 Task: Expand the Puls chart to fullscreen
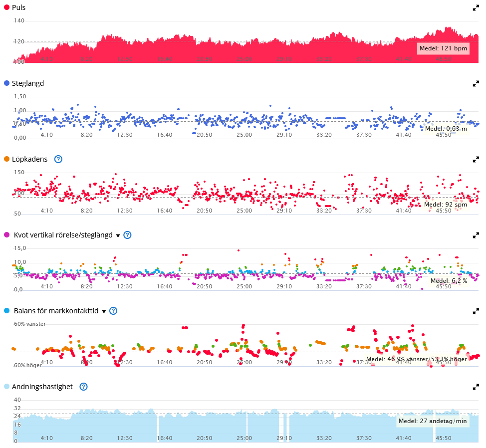coord(476,8)
